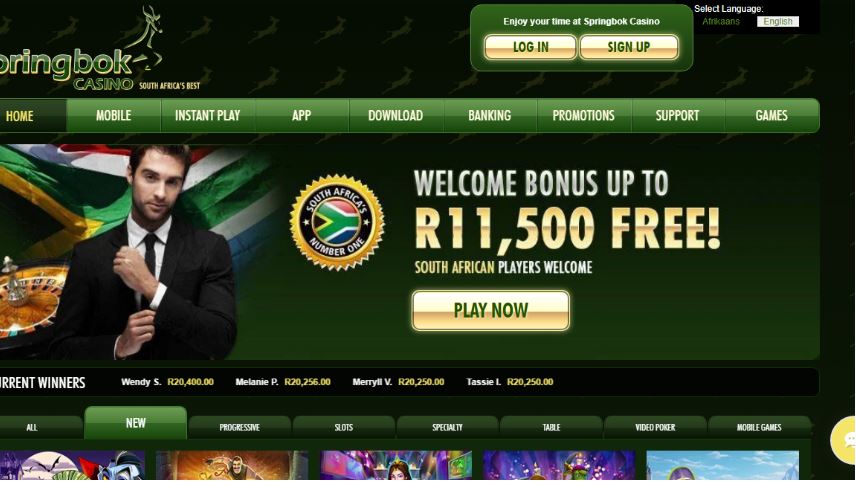The height and width of the screenshot is (482, 856).
Task: Select the PROGRESSIVE games tab
Action: (x=240, y=427)
